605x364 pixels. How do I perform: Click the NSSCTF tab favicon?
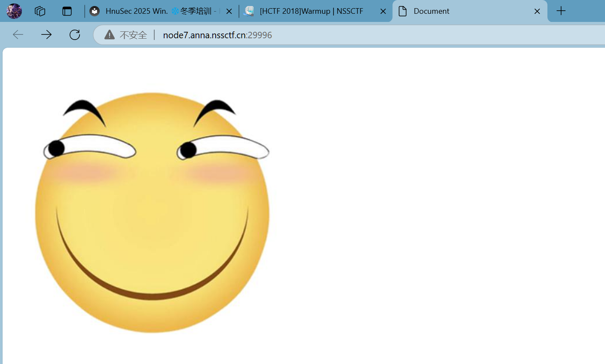(249, 11)
